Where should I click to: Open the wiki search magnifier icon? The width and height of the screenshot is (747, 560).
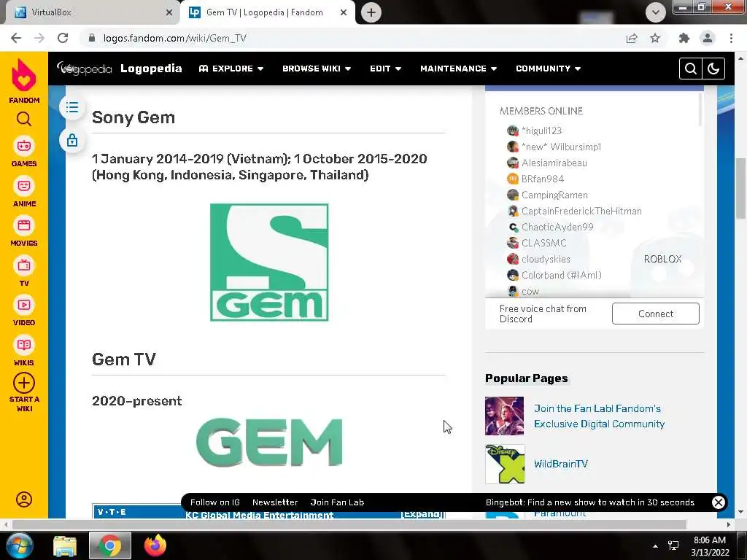[x=690, y=69]
